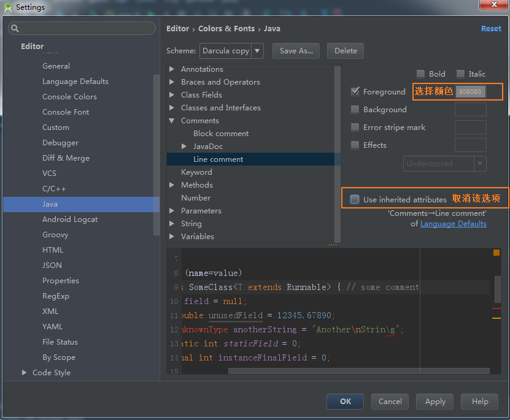510x420 pixels.
Task: Select YAML in the sidebar
Action: coord(52,326)
